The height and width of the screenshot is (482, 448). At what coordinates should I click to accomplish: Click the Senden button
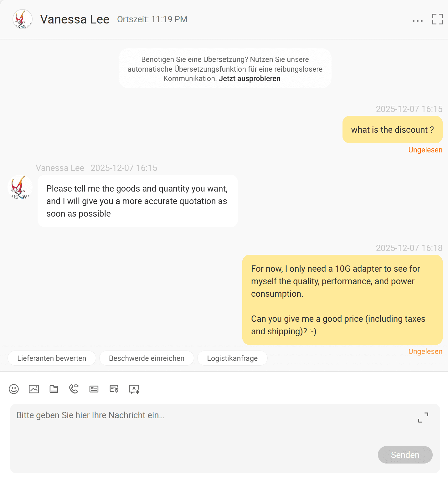click(405, 455)
